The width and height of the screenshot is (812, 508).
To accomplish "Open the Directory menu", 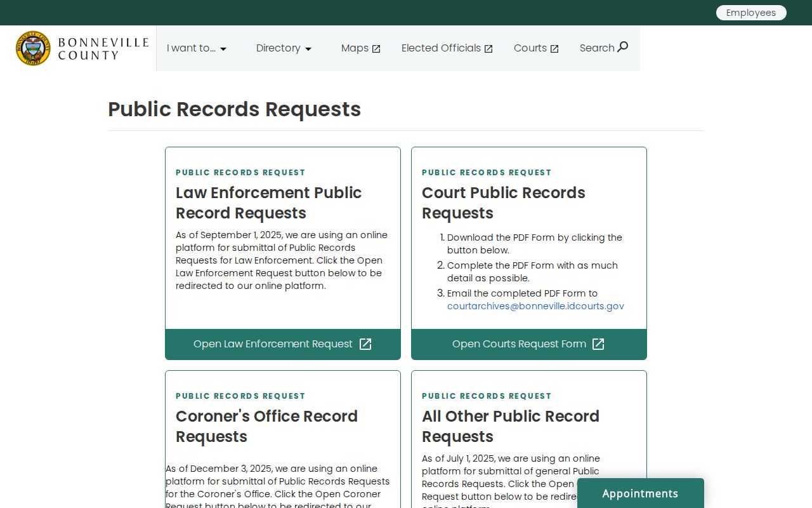I will click(284, 48).
